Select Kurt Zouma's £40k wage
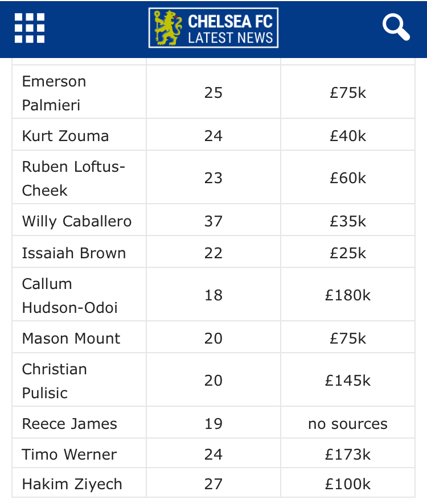Screen dimensions: 427x504 pyautogui.click(x=348, y=136)
